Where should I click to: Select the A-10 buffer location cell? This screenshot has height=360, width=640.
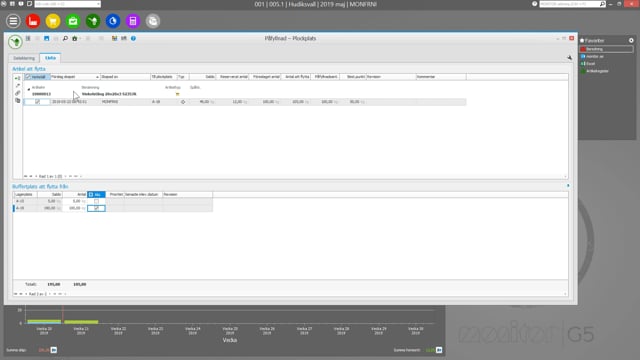coord(25,201)
